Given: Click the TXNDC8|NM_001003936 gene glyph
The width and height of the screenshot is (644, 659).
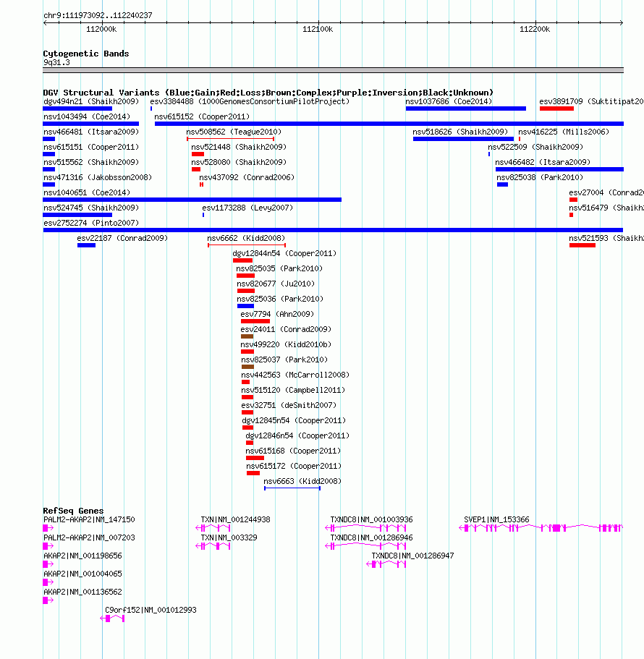Looking at the screenshot, I should tap(365, 528).
